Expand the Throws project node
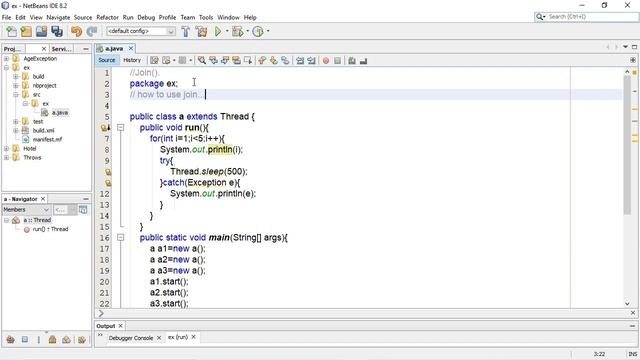Viewport: 640px width, 360px height. click(7, 158)
